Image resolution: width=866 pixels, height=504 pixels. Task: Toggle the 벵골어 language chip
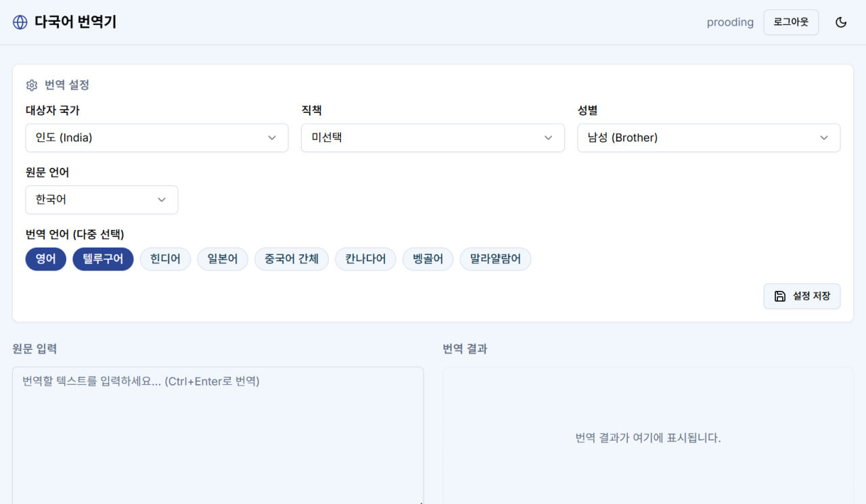click(428, 259)
